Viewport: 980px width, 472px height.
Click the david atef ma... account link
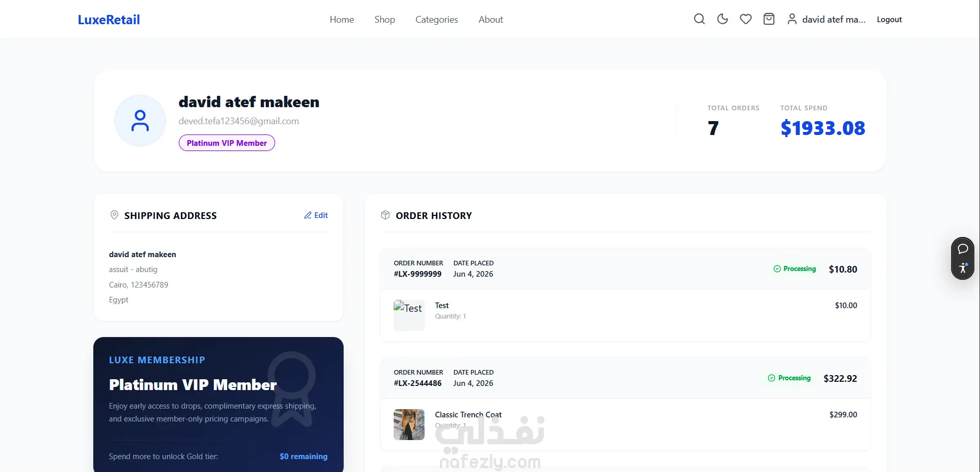(834, 20)
